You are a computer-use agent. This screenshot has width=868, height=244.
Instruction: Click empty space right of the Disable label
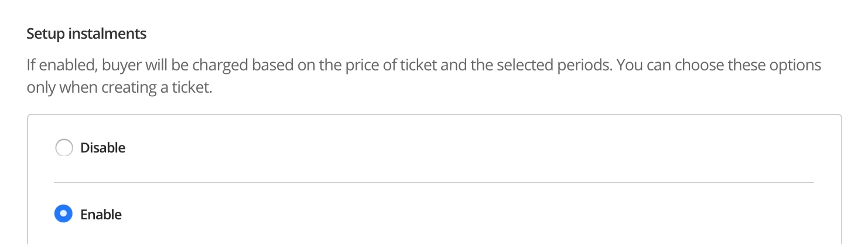[x=410, y=148]
